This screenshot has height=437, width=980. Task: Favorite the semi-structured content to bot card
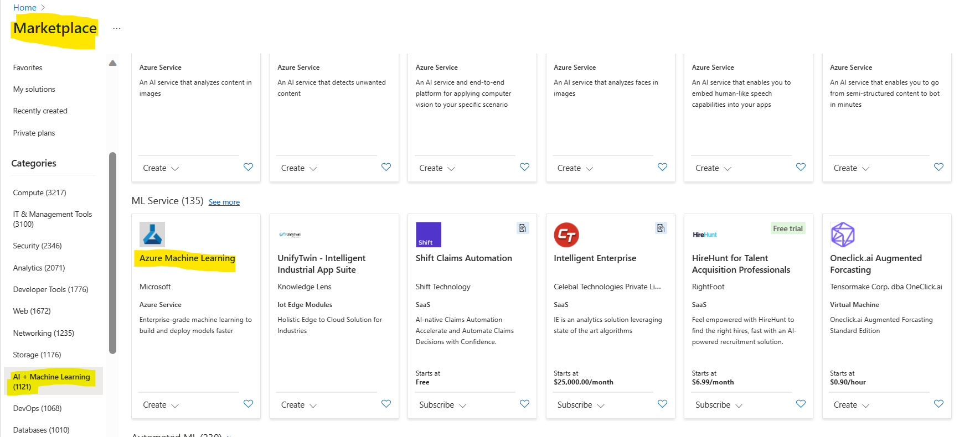click(938, 167)
